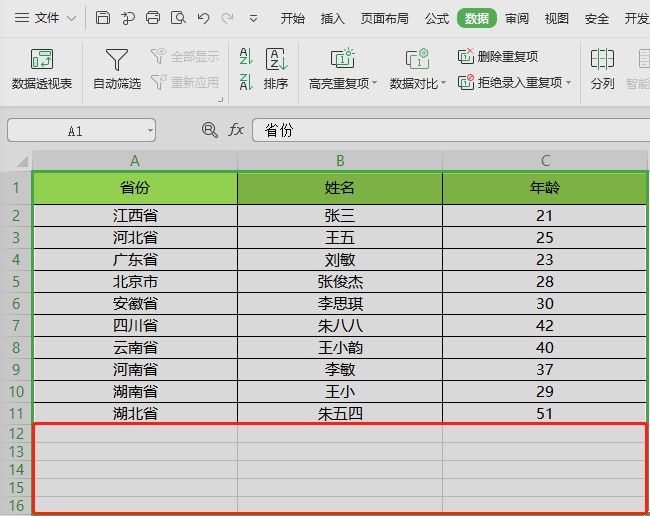
Task: Click the undo arrow icon
Action: pyautogui.click(x=204, y=18)
